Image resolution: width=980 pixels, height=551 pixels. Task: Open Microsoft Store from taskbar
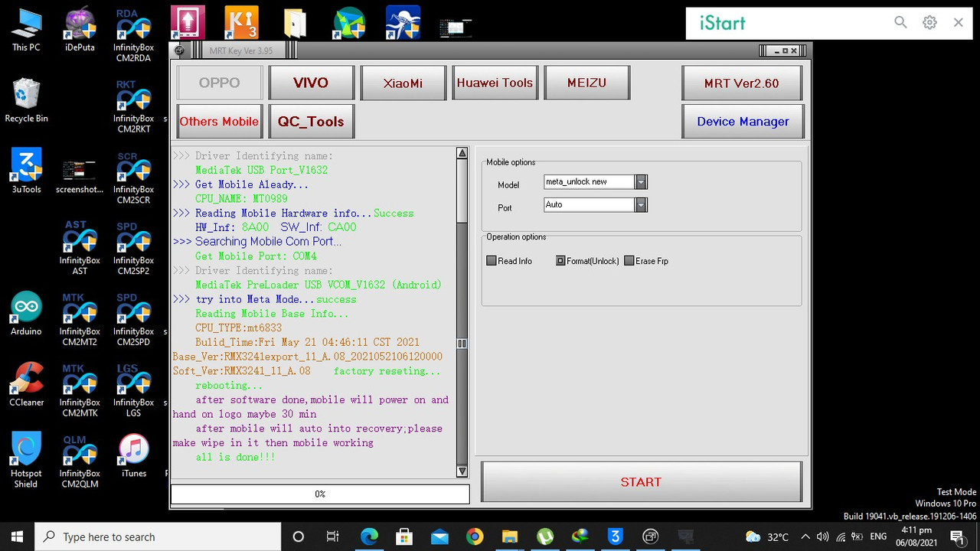tap(404, 536)
